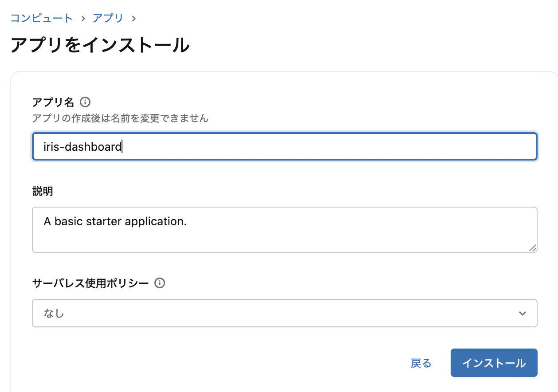Open the serverless usage policy selection list
Viewport: 558px width, 392px height.
point(284,313)
